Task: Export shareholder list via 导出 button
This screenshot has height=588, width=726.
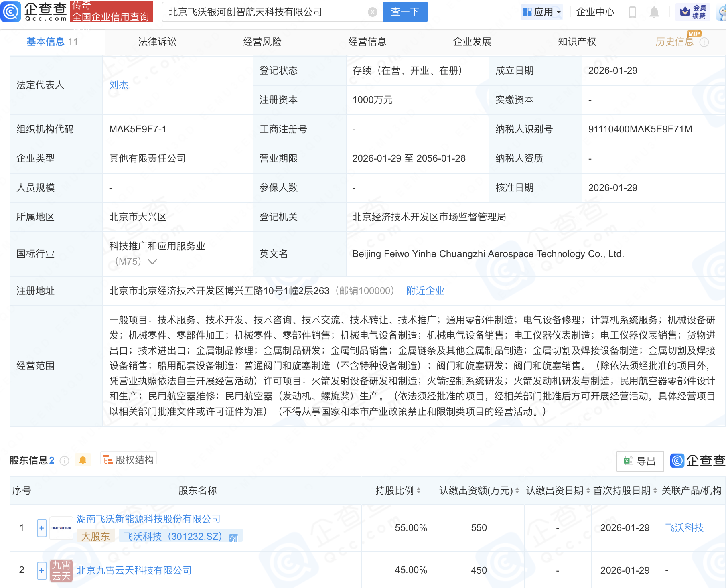Action: pos(640,461)
